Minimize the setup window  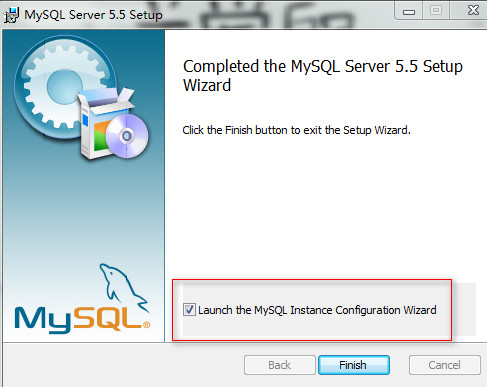409,11
